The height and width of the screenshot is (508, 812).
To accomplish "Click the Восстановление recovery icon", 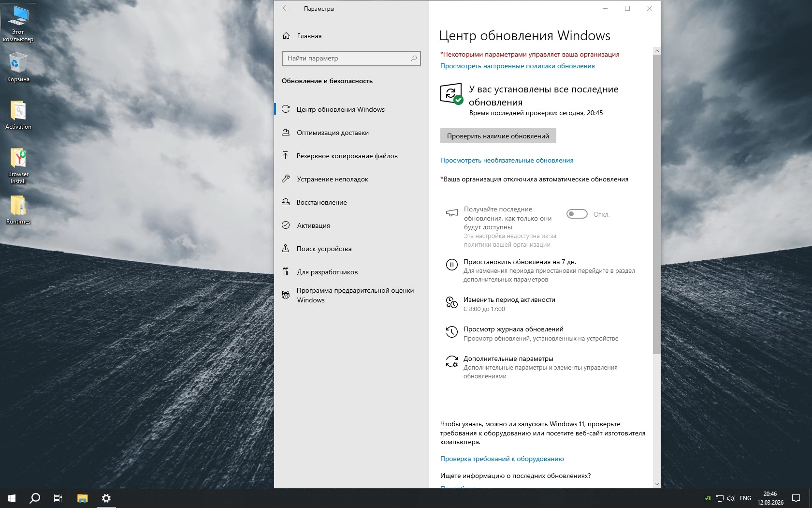I will point(286,202).
